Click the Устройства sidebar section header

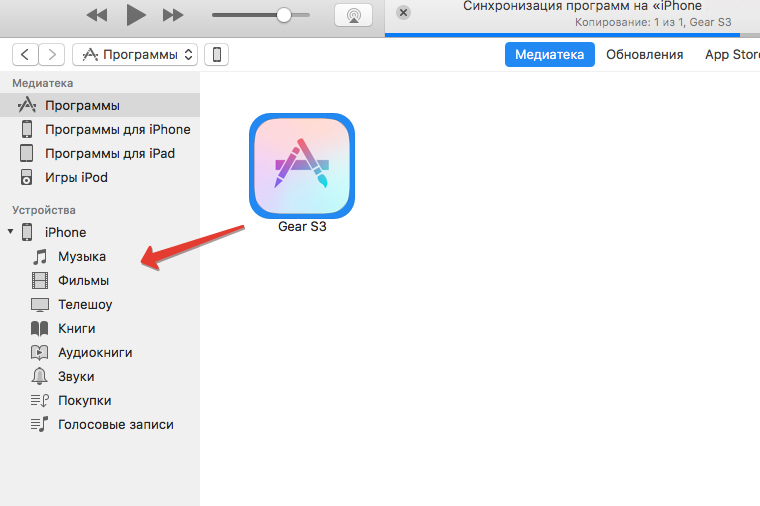point(44,210)
